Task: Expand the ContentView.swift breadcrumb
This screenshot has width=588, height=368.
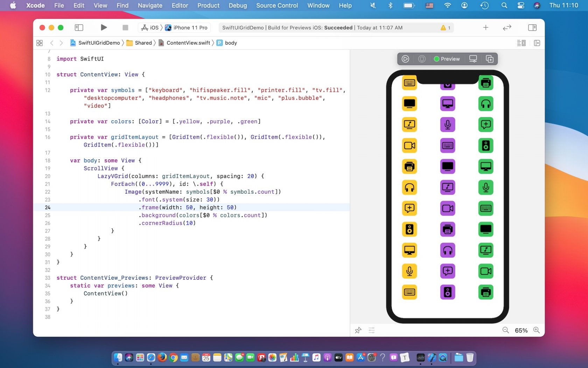Action: coord(188,43)
